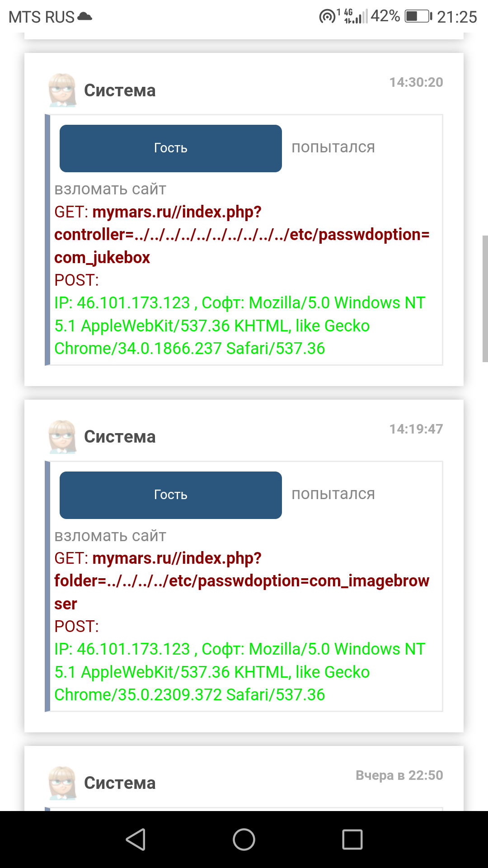Open Система avatar on 14:30:20 message
Screen dimensions: 488x868
[62, 90]
